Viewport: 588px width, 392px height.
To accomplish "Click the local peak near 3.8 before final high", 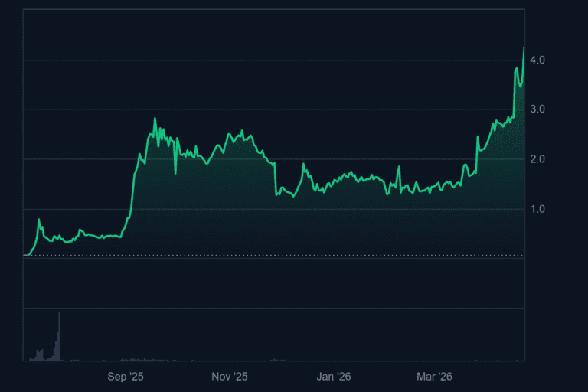I will pos(517,68).
